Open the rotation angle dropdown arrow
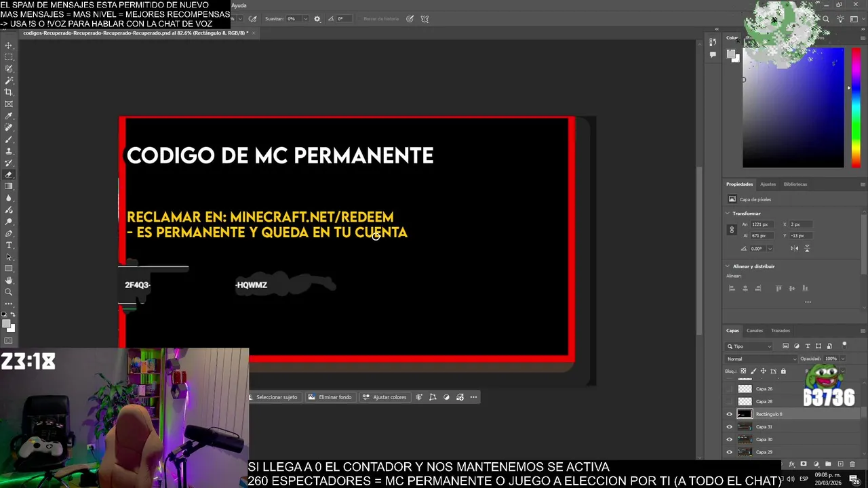Viewport: 868px width, 488px height. click(x=770, y=248)
